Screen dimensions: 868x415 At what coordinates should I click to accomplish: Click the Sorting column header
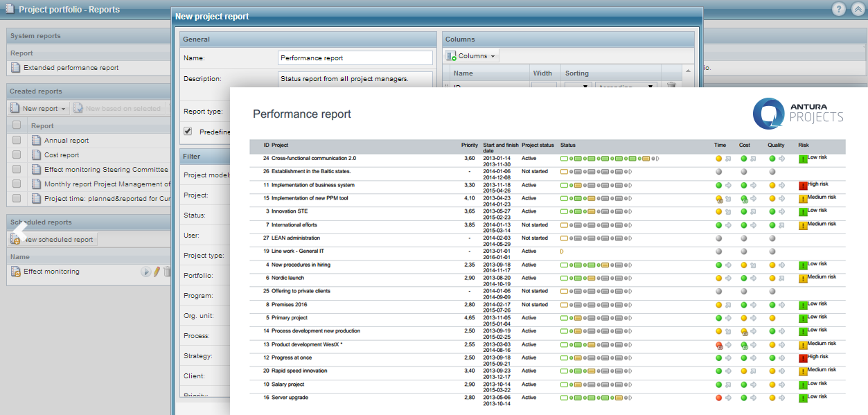577,73
